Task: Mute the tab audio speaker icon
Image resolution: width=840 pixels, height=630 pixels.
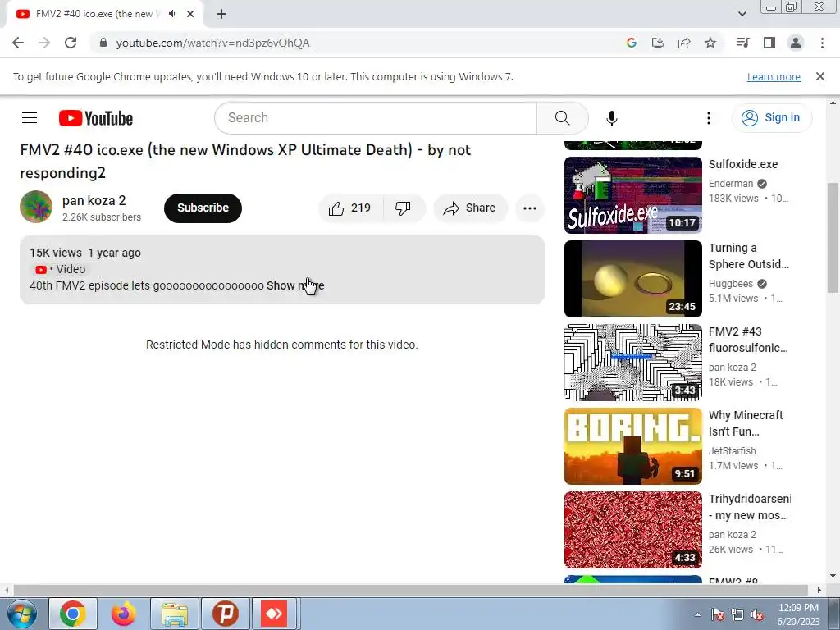Action: point(172,14)
